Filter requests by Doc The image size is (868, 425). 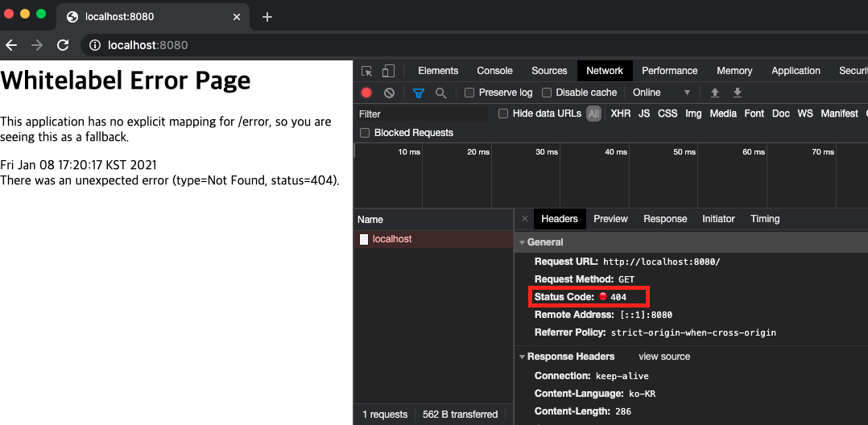click(780, 113)
